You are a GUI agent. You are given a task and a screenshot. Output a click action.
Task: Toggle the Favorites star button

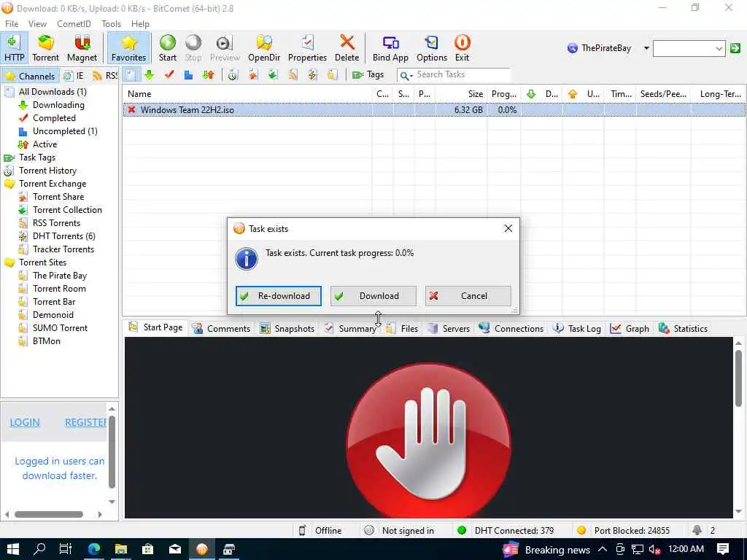click(x=128, y=47)
